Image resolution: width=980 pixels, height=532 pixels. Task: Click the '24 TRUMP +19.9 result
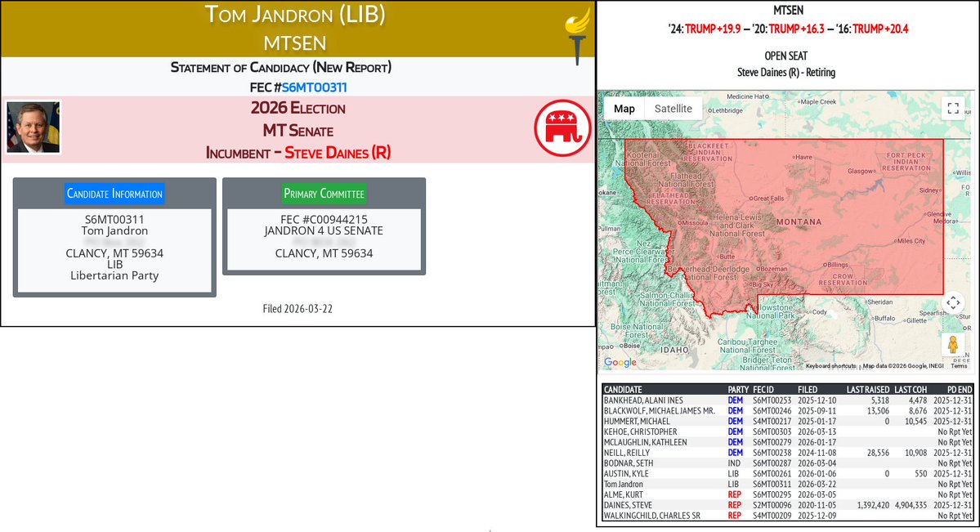(x=705, y=29)
